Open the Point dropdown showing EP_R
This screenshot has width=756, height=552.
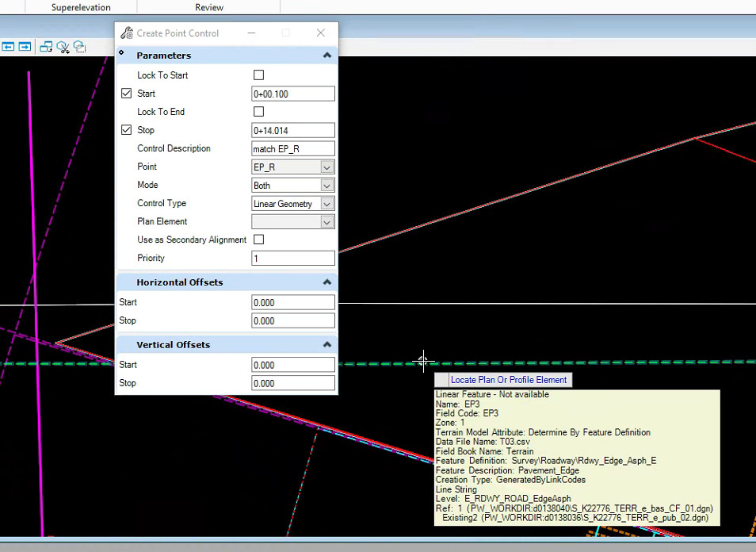pyautogui.click(x=326, y=167)
